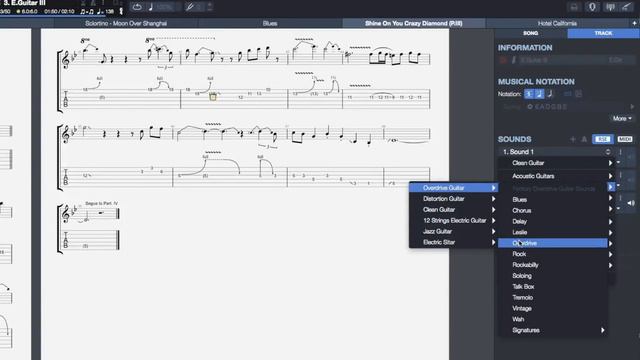Open the tuning fork tuner icon
The image size is (640, 360).
[190, 7]
